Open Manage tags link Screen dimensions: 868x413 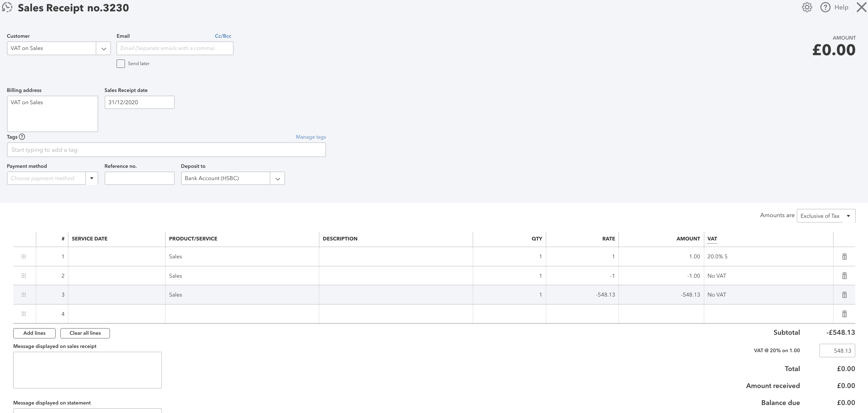[x=311, y=137]
